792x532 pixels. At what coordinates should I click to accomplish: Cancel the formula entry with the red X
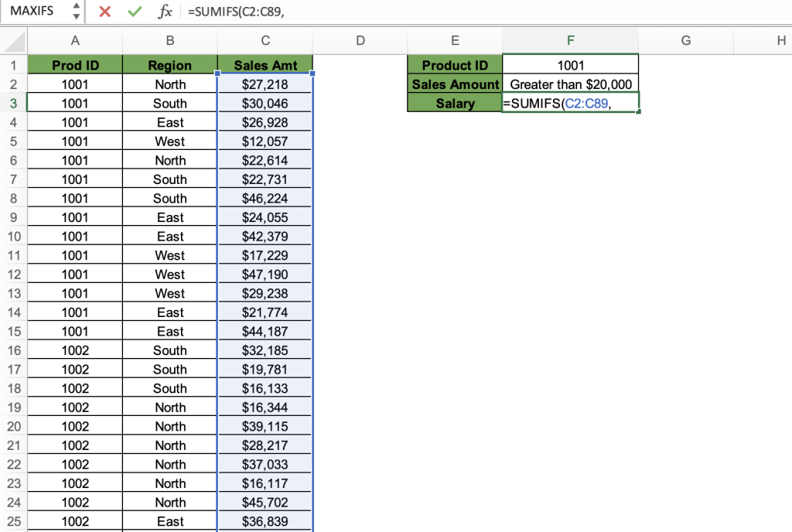pos(105,12)
